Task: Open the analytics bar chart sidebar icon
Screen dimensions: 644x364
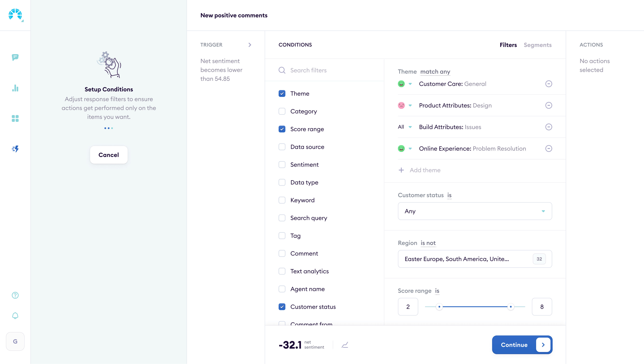Action: tap(15, 88)
